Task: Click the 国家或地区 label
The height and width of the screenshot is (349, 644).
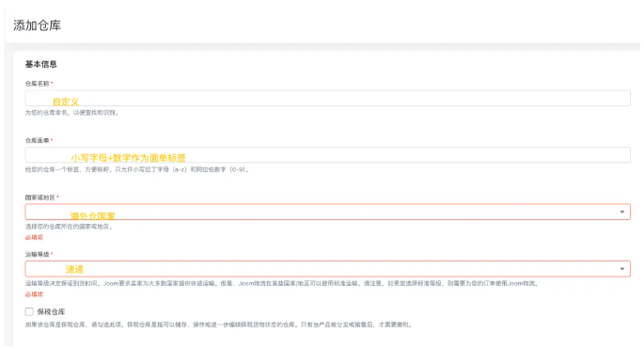Action: pyautogui.click(x=40, y=198)
